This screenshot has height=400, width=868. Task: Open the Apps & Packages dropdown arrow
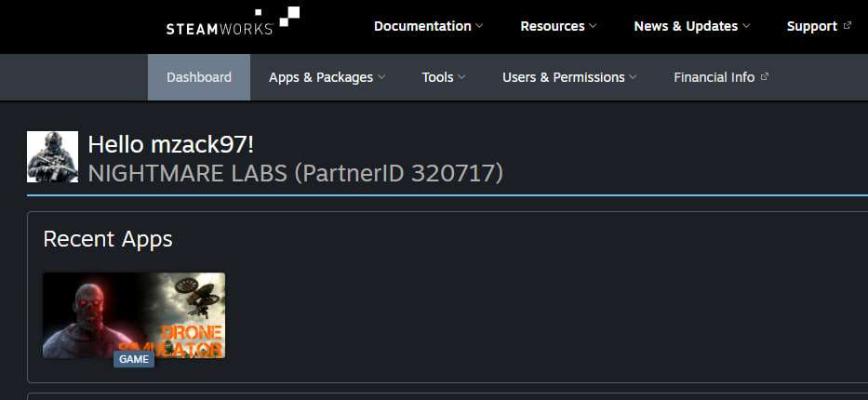click(381, 77)
